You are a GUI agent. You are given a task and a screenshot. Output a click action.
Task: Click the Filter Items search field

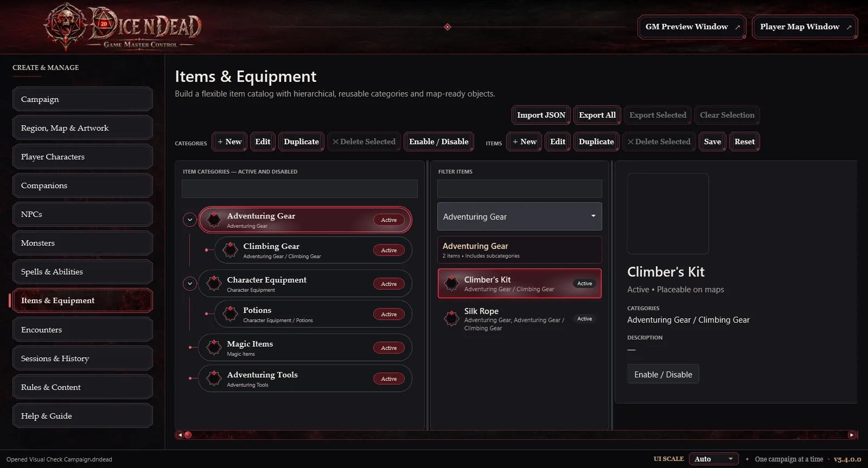pyautogui.click(x=520, y=189)
